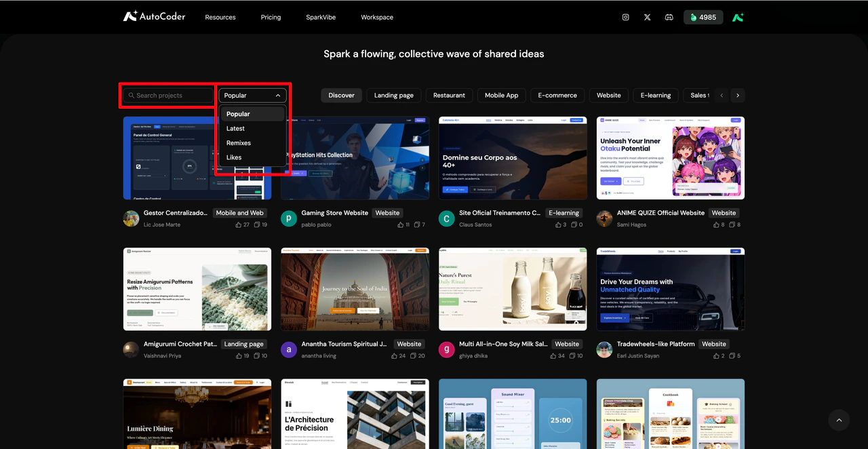
Task: Filter projects by E-commerce tag
Action: pyautogui.click(x=557, y=96)
